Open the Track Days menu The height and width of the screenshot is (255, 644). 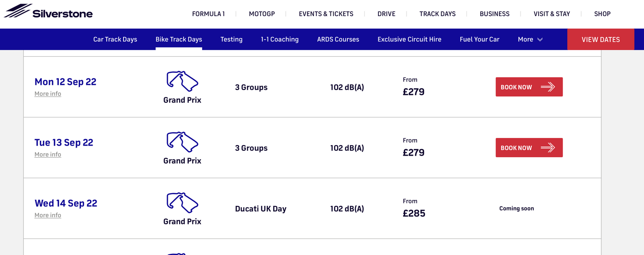click(x=438, y=14)
